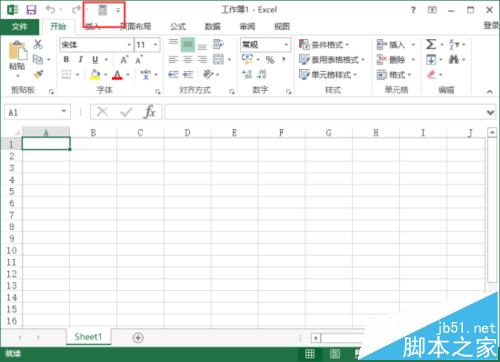500x362 pixels.
Task: Click the AutoSum sigma icon
Action: point(431,44)
